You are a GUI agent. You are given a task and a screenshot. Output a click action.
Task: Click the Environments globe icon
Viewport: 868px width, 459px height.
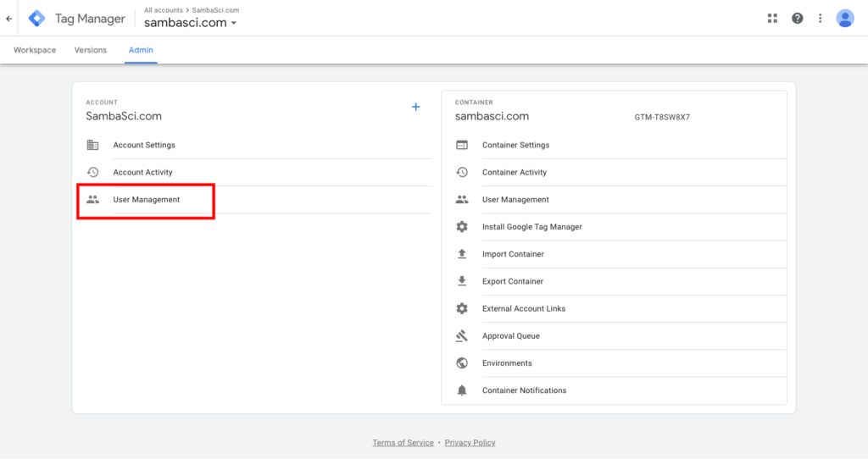pyautogui.click(x=462, y=362)
